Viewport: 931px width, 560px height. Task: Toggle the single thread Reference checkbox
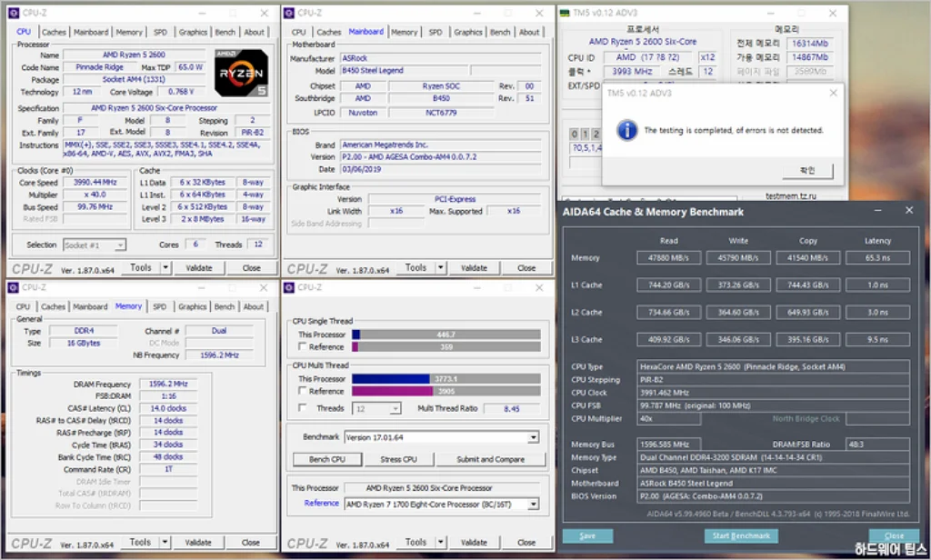click(303, 346)
